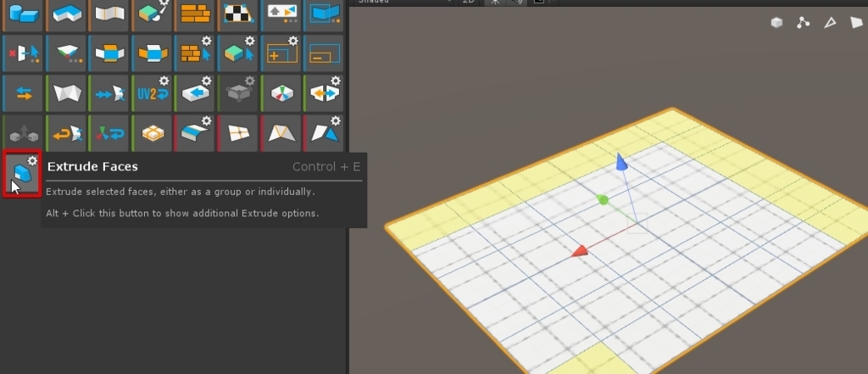Click the greyed-out merge cubes icon

pos(23,133)
